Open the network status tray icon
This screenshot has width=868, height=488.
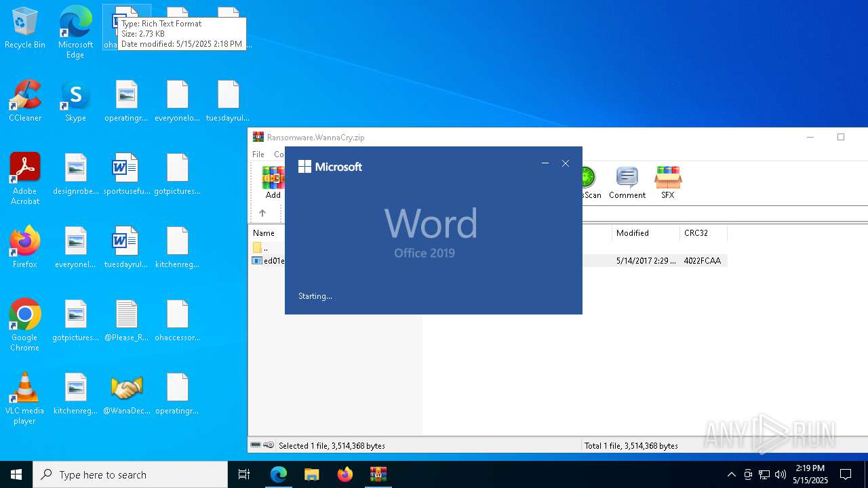(x=764, y=474)
